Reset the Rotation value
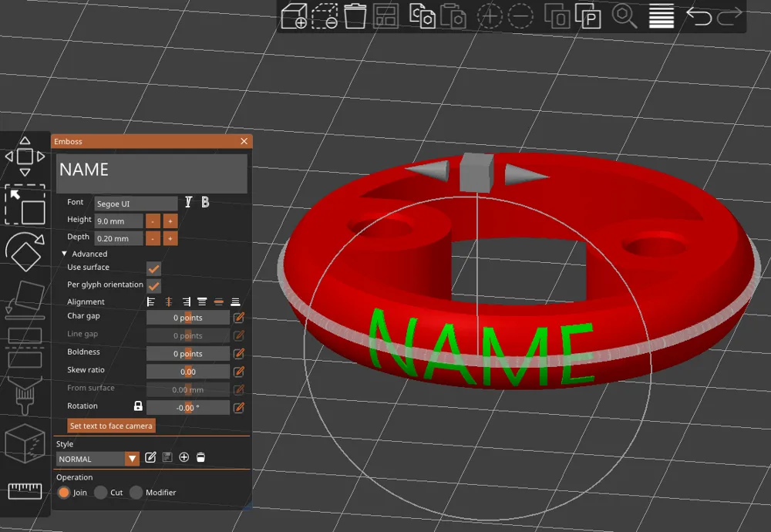This screenshot has height=532, width=771. tap(239, 408)
